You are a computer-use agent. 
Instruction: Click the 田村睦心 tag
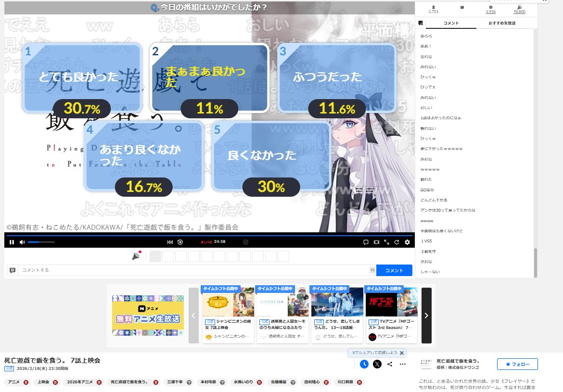point(312,382)
